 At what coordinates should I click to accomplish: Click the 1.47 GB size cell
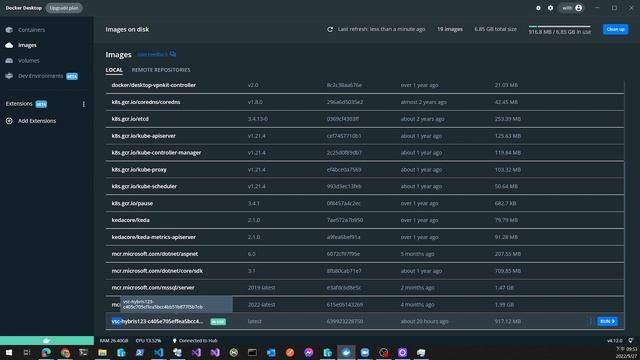[x=504, y=287]
